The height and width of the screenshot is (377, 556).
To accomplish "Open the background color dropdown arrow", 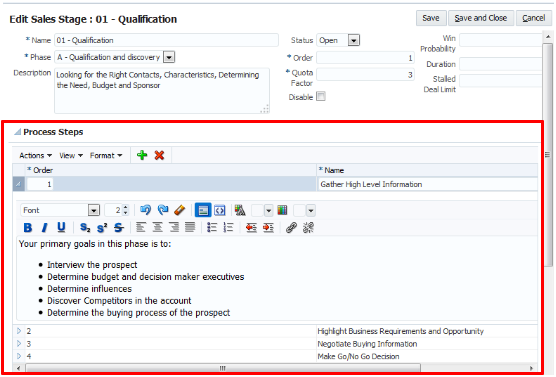I will (x=311, y=210).
